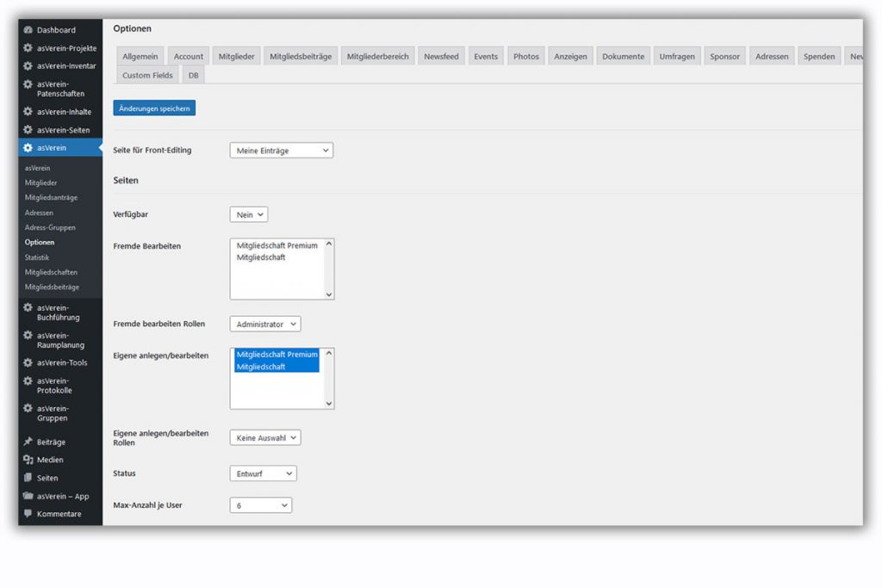Open the Seite für Front-Editing dropdown

tap(282, 151)
